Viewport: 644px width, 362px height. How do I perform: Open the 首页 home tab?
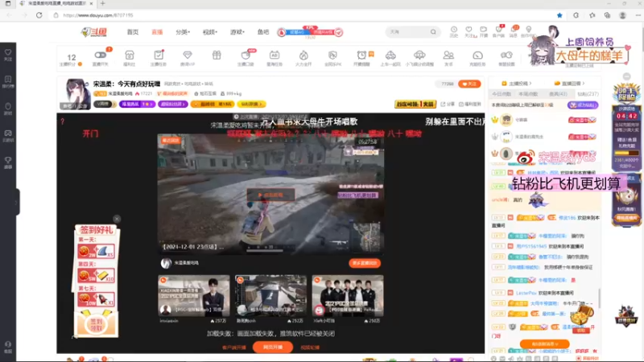133,32
